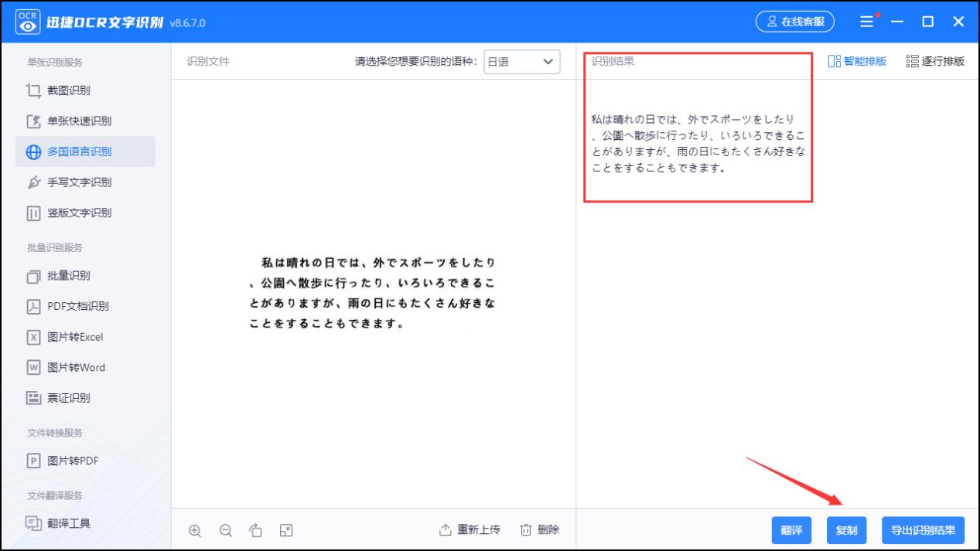Click the 识别文件 panel title
The height and width of the screenshot is (551, 980).
(208, 62)
